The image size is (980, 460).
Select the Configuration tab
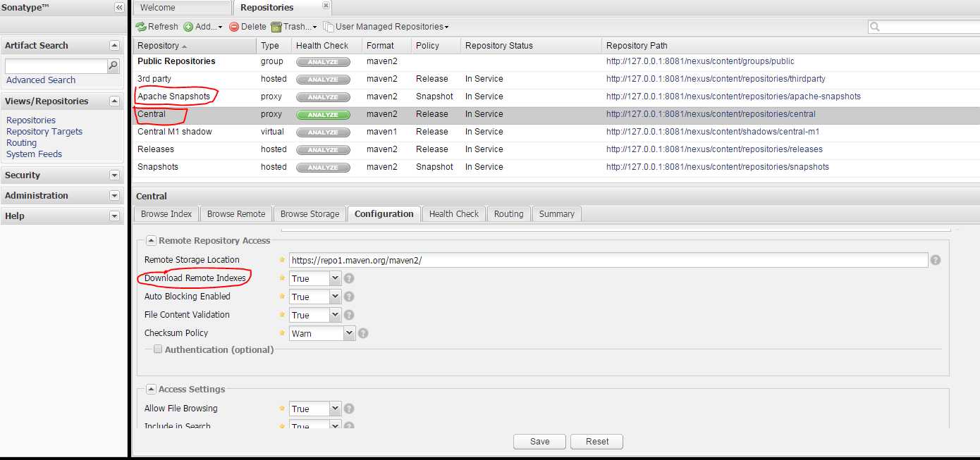384,214
